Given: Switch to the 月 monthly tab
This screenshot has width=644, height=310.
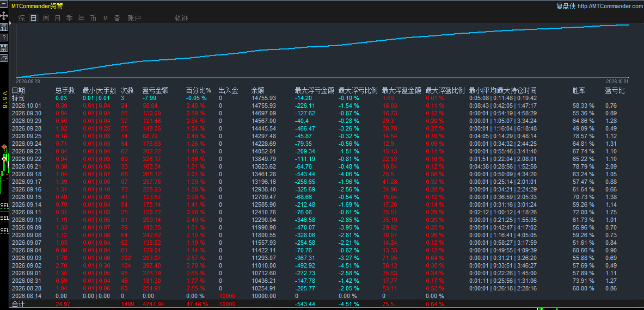Looking at the screenshot, I should tap(58, 18).
